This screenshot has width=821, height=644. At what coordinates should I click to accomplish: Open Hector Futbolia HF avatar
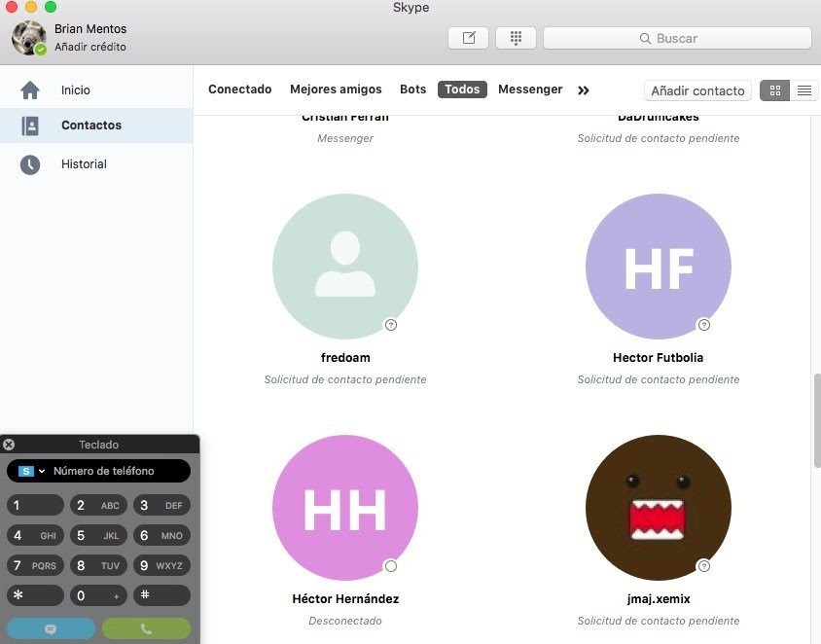click(x=659, y=267)
